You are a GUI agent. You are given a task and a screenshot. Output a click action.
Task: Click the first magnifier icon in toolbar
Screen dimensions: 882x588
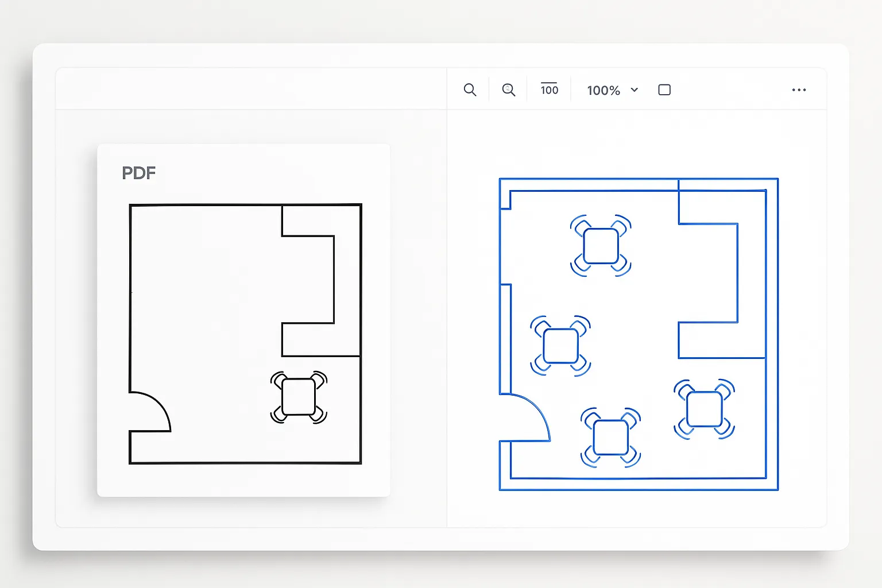[470, 90]
